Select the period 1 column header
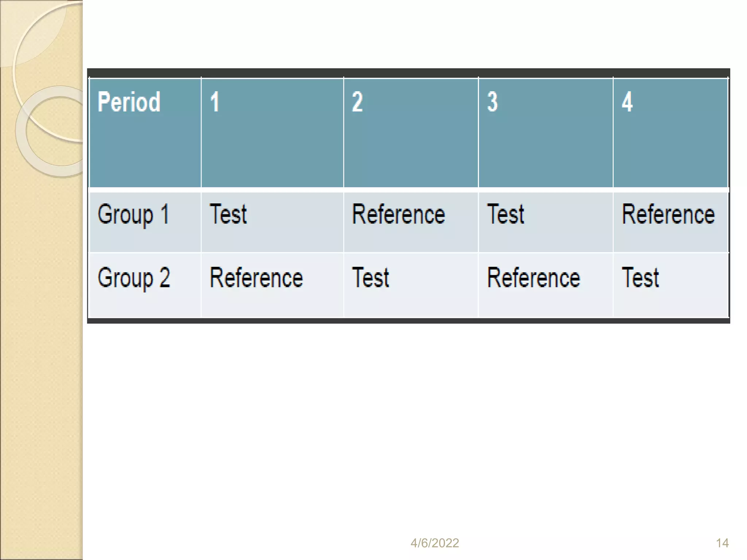Viewport: 747px width, 560px height. click(x=214, y=102)
